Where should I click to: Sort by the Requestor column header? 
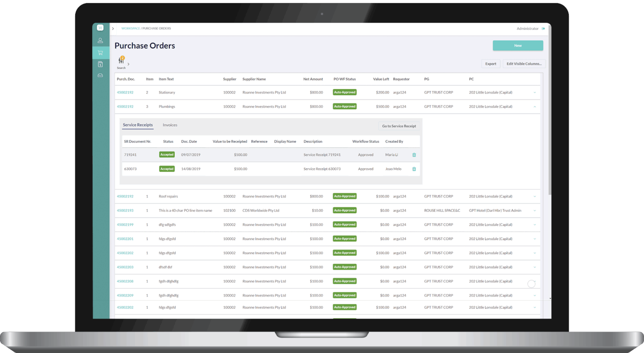[x=401, y=79]
